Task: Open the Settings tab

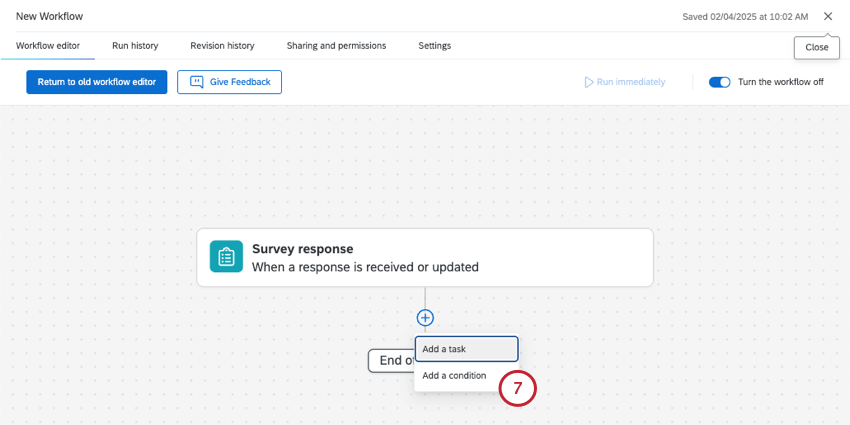Action: 434,45
